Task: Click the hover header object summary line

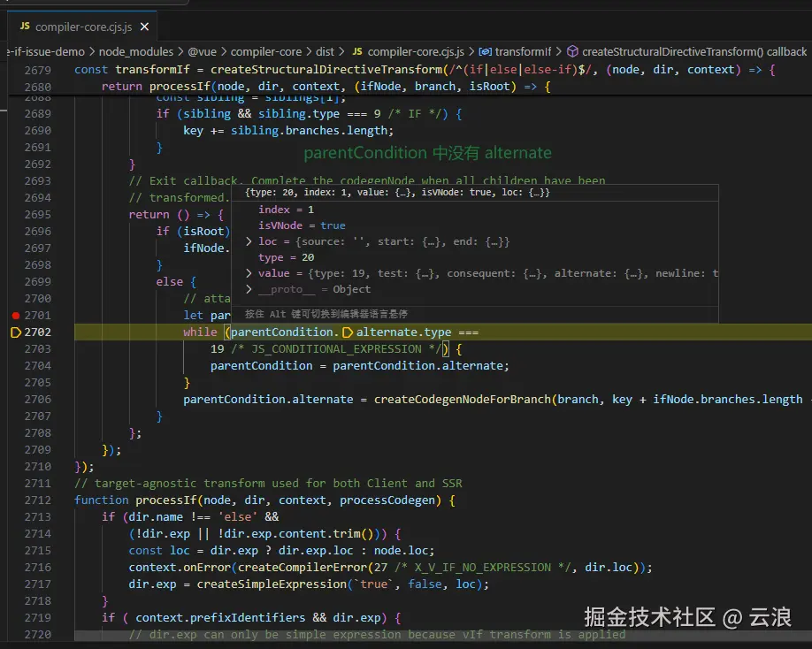Action: 397,193
